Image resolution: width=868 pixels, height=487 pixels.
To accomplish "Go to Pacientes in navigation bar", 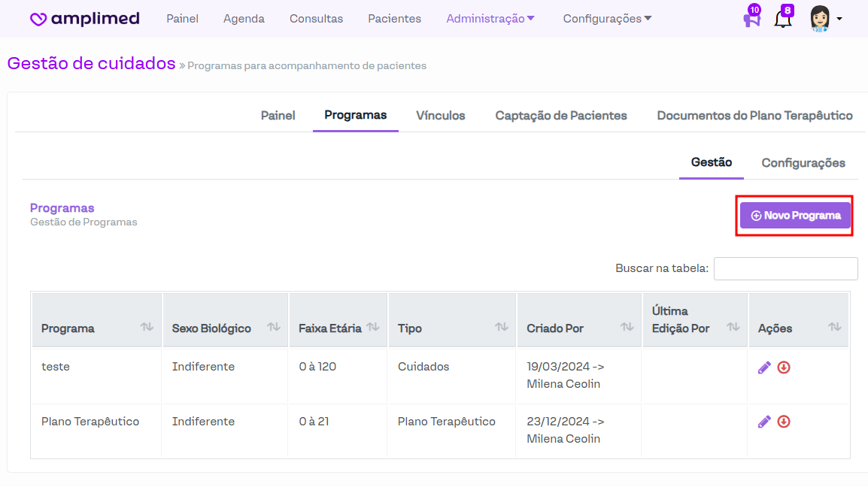I will 394,19.
